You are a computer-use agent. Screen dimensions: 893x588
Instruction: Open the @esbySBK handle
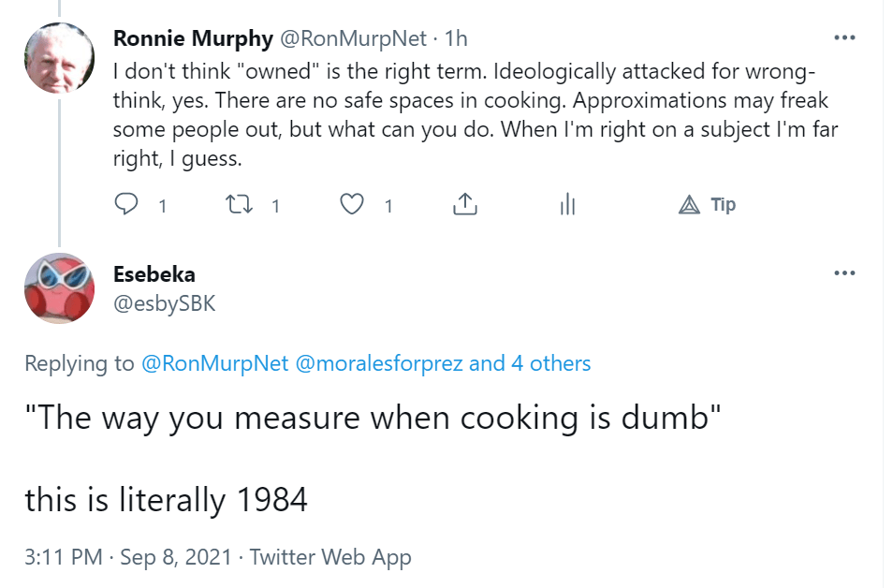(x=164, y=302)
